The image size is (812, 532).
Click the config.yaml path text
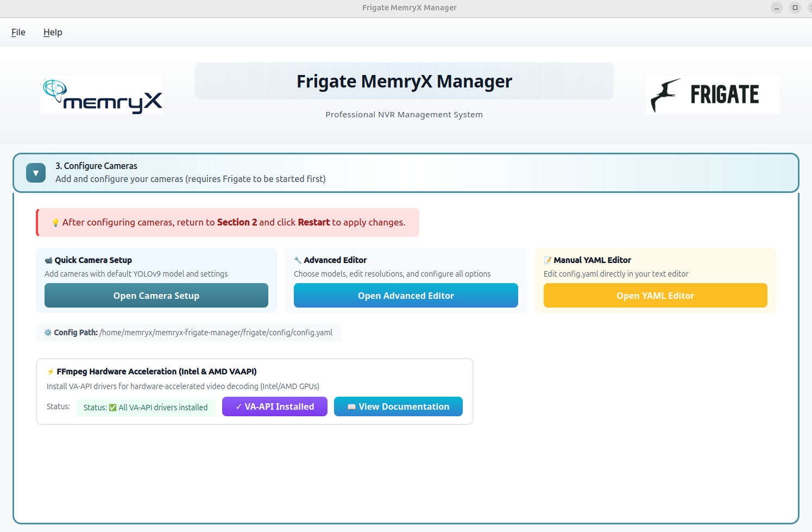[x=216, y=333]
